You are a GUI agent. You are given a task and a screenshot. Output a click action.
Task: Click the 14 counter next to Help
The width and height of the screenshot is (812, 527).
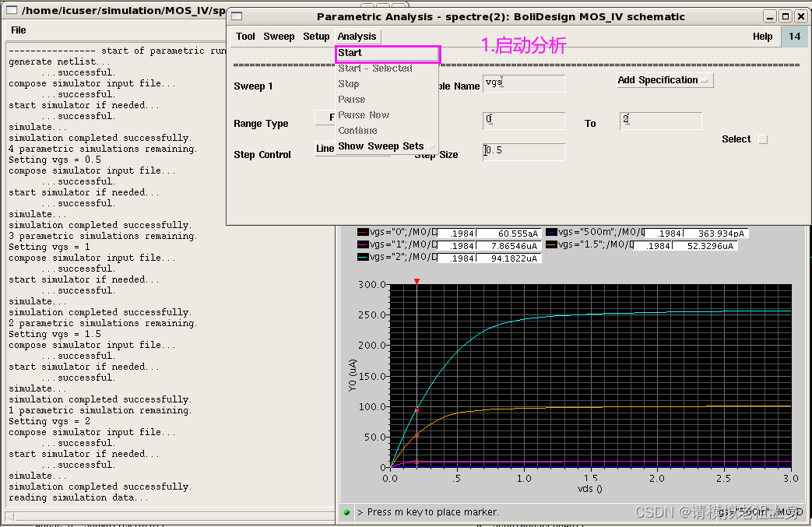tap(794, 37)
